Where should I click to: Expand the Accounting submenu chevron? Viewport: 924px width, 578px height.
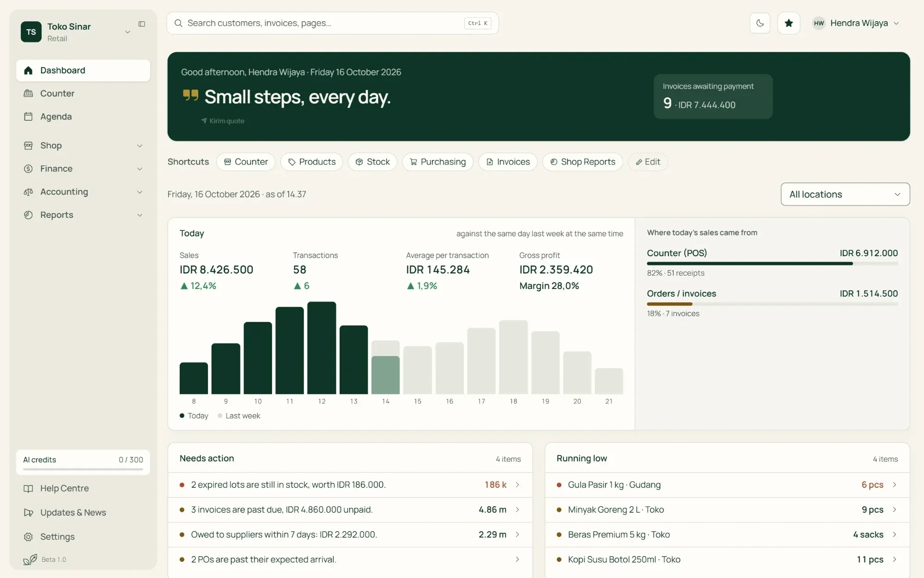point(140,192)
